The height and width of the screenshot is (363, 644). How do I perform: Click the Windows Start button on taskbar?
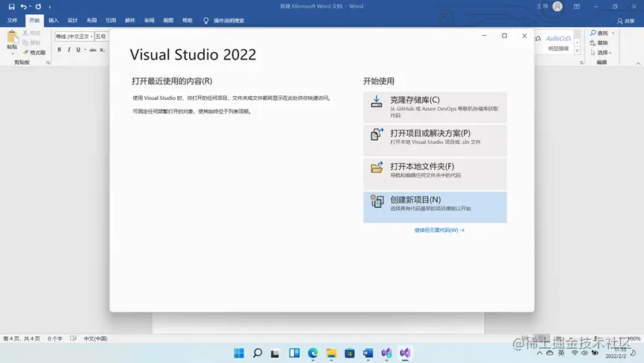(239, 353)
